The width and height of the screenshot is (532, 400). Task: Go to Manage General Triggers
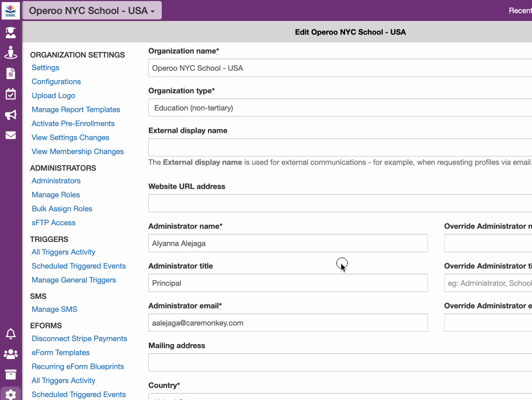coord(74,280)
